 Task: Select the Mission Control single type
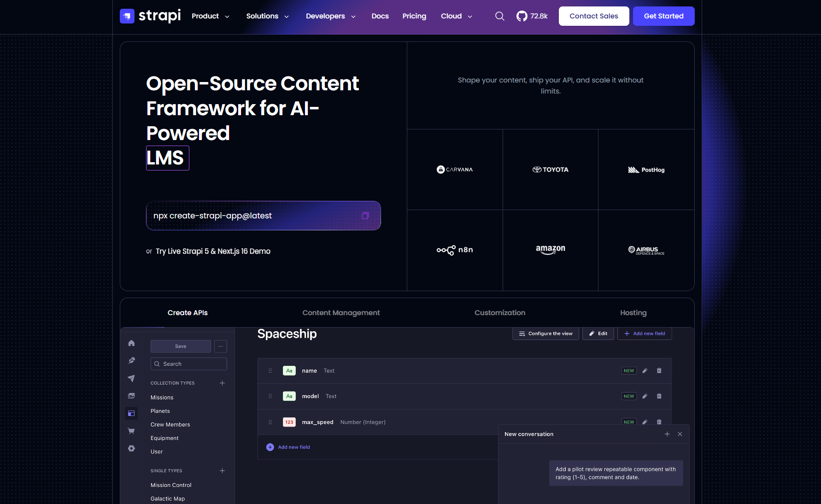(171, 485)
